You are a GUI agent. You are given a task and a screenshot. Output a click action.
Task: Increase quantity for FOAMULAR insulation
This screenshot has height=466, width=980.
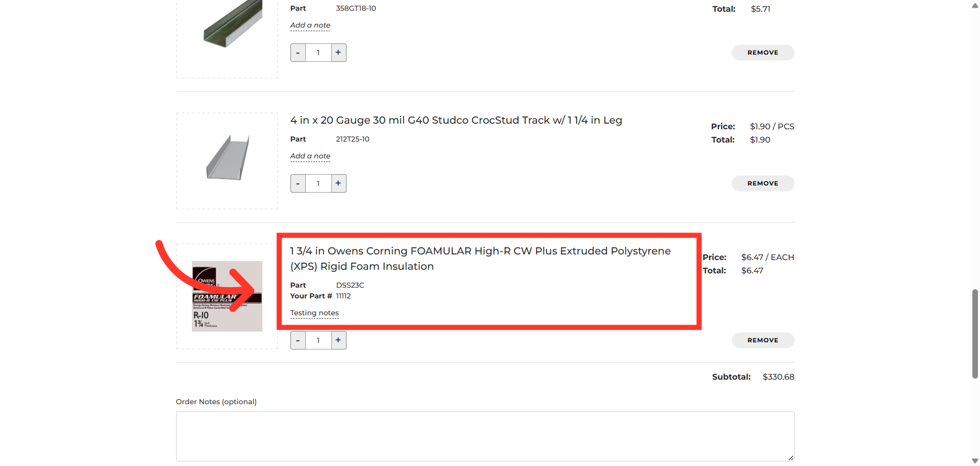(338, 340)
